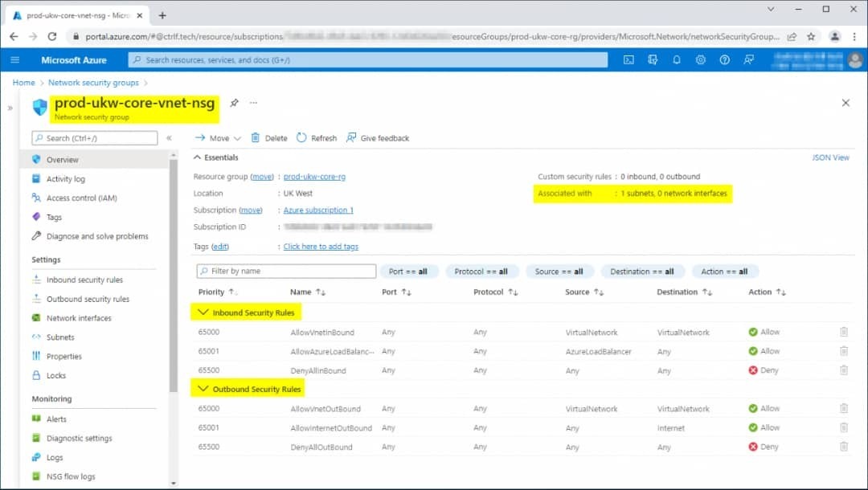Expand the portal sidebar chevron
Image resolution: width=868 pixels, height=490 pixels.
[x=10, y=108]
